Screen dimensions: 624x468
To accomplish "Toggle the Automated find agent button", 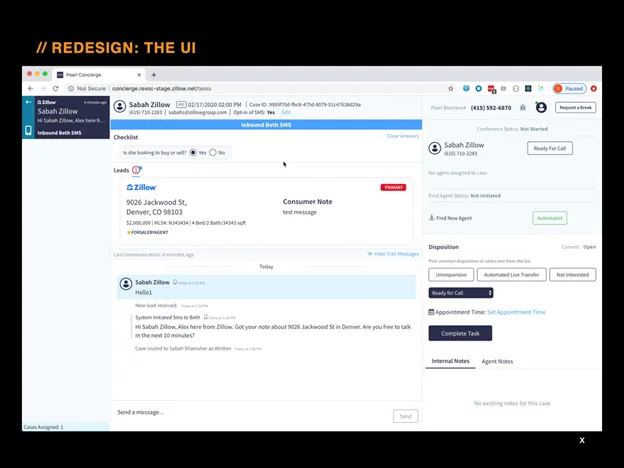I will point(549,218).
